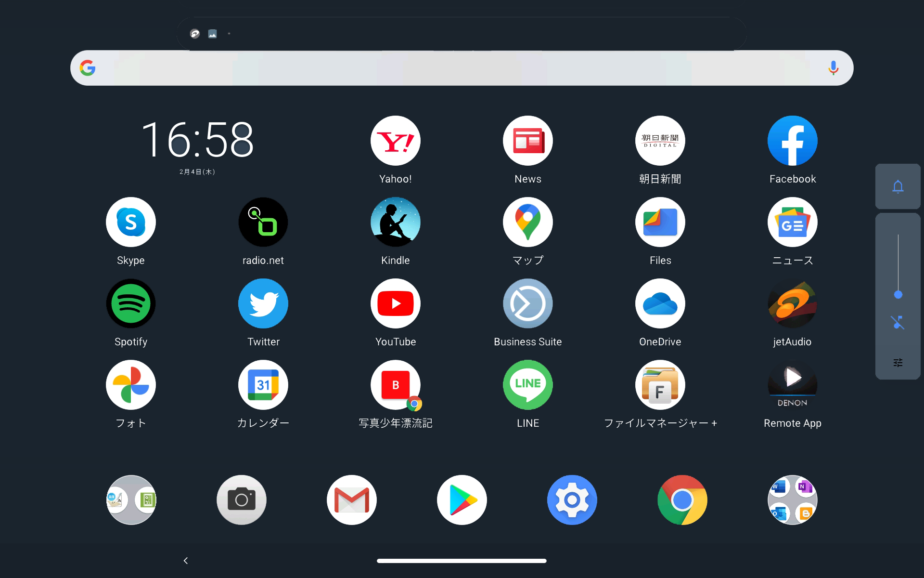Open the radio.net streaming app
924x578 pixels.
coord(263,222)
